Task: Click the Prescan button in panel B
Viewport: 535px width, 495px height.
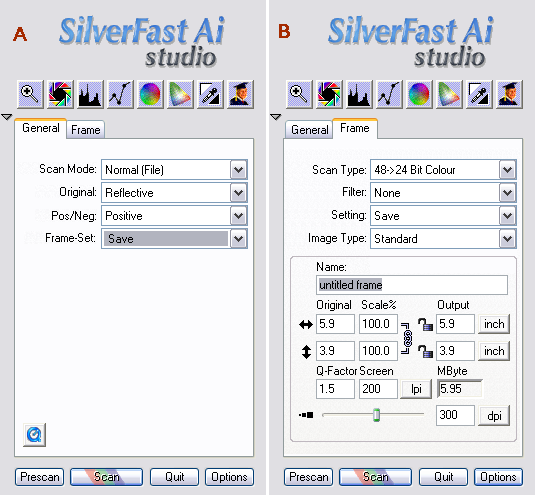Action: [x=308, y=477]
